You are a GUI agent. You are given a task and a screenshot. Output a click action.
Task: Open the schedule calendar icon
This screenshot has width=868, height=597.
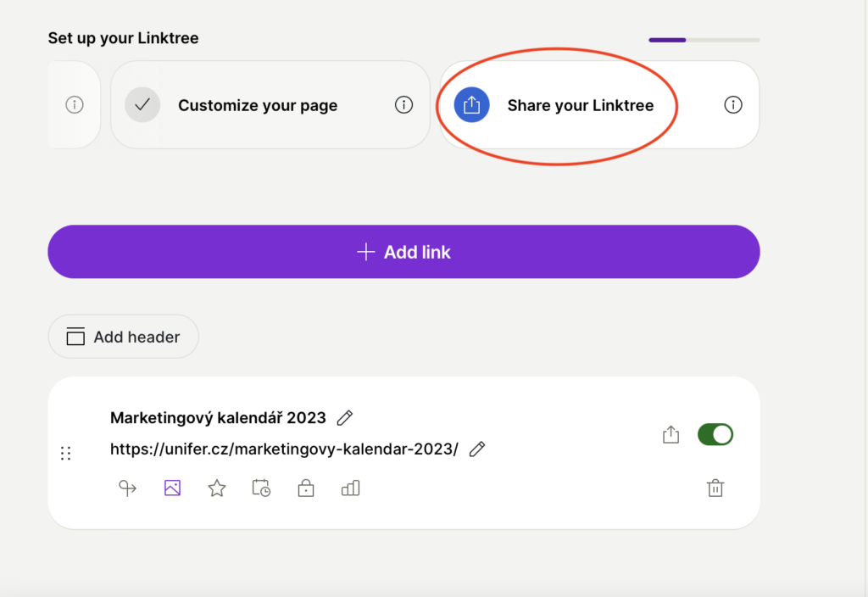pos(261,488)
